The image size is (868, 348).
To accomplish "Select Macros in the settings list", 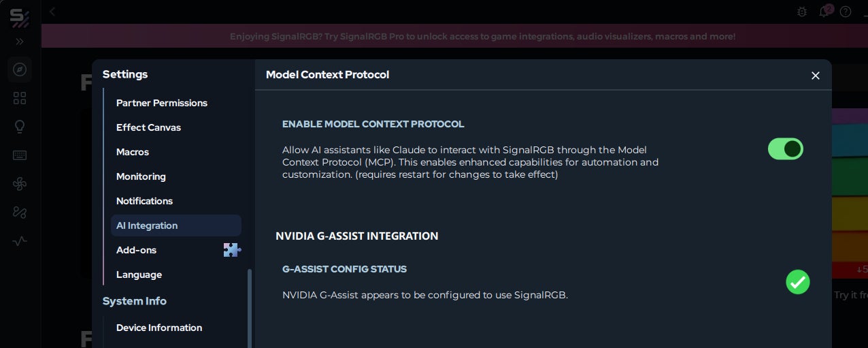I will pos(133,152).
